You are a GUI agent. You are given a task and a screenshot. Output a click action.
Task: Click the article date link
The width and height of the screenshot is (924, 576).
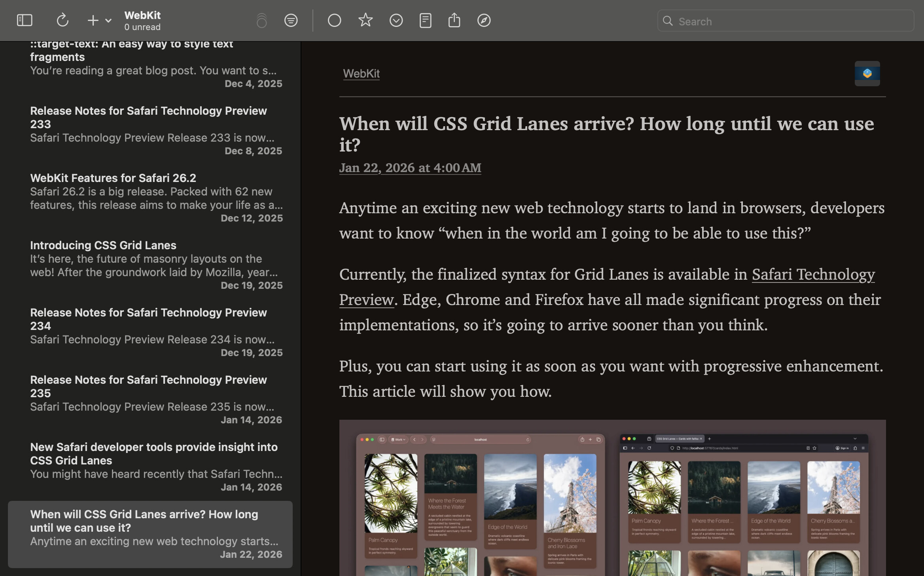coord(410,168)
